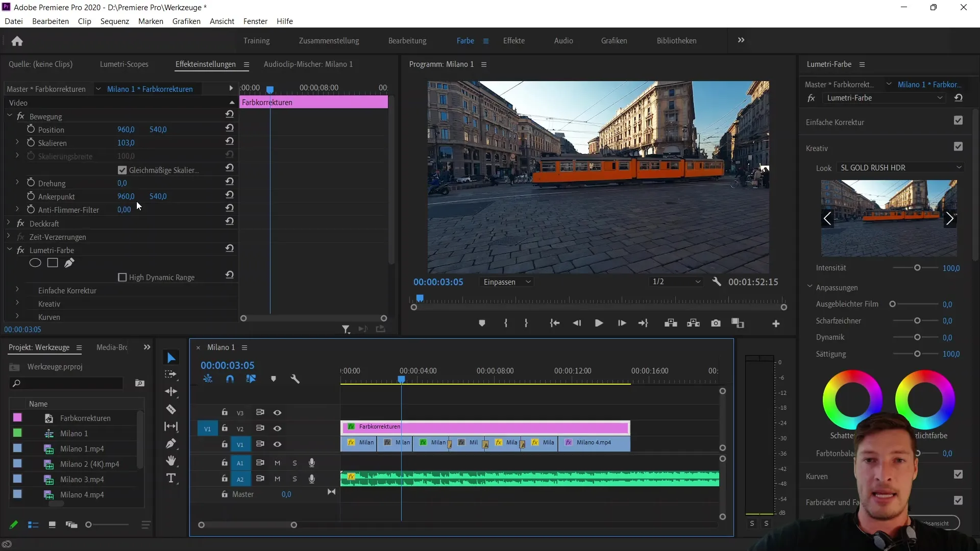Switch to the Audio workspace
The image size is (980, 551).
click(x=563, y=40)
